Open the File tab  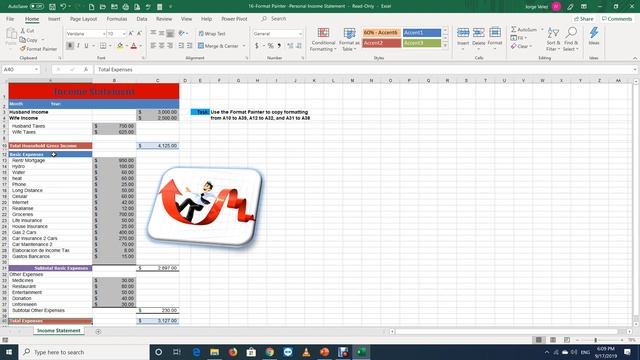(10, 19)
